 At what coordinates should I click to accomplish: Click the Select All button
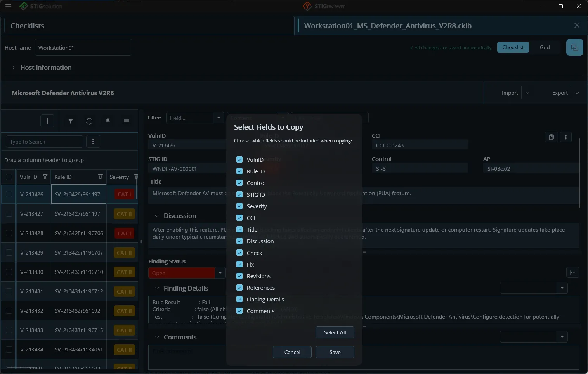click(335, 332)
